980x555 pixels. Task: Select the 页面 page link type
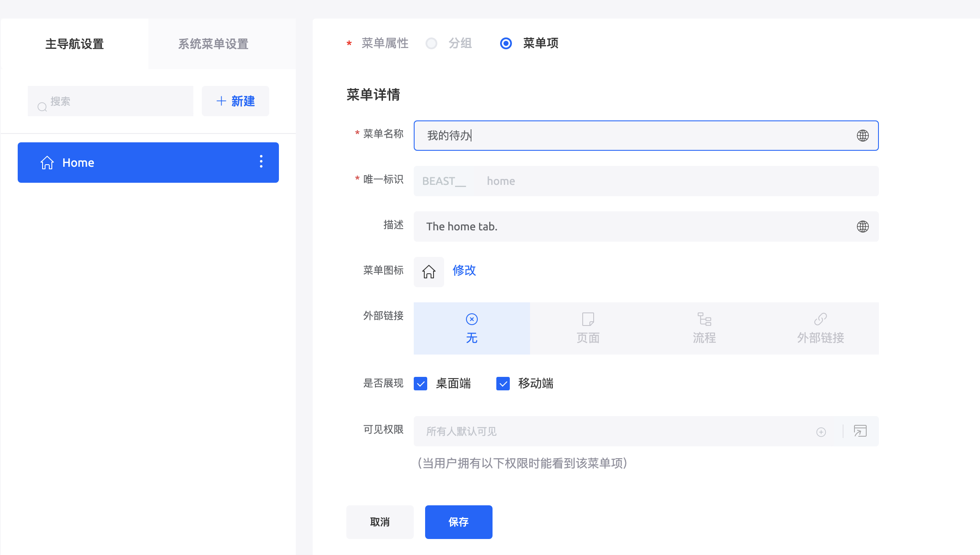coord(588,328)
